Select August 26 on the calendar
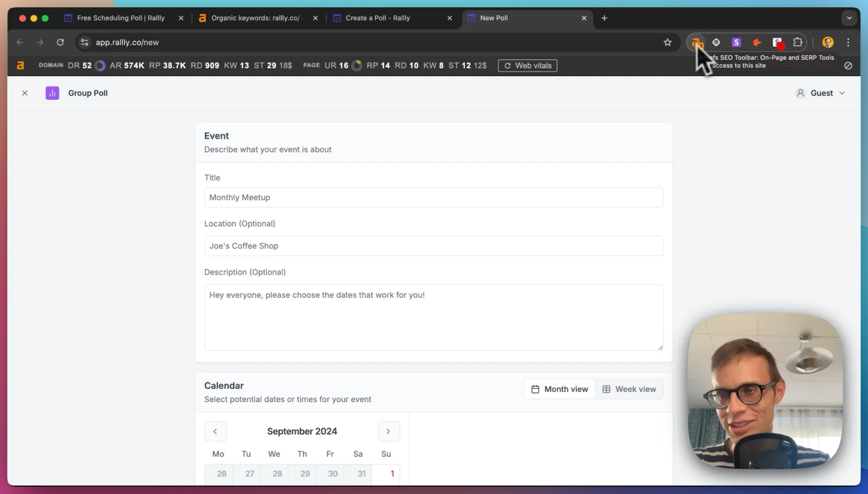The height and width of the screenshot is (494, 868). [219, 474]
